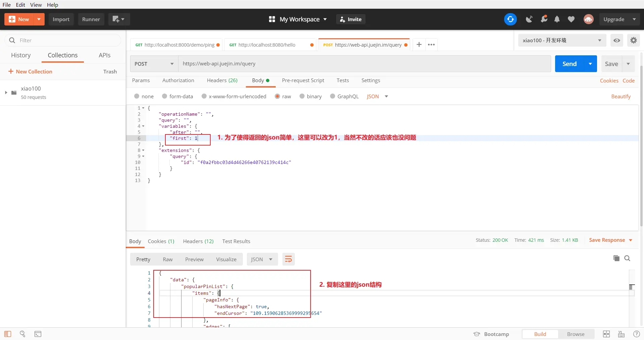Open the satellite capture requests icon
This screenshot has height=340, width=644.
pos(529,19)
